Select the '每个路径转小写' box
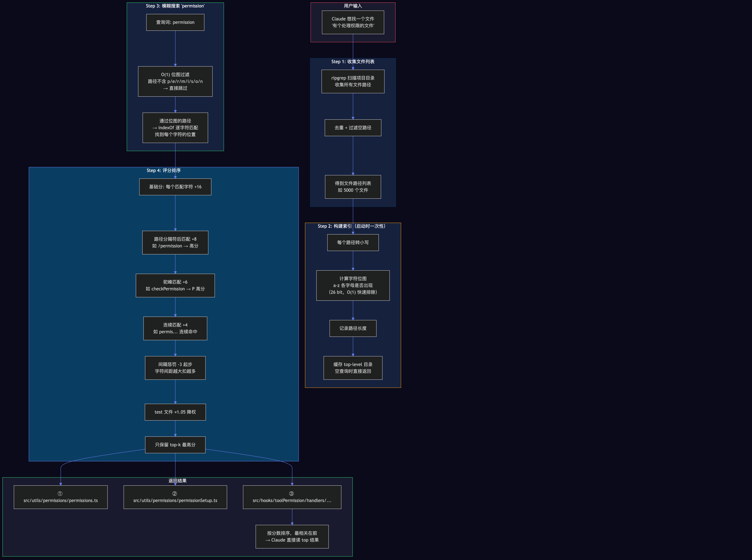 tap(353, 242)
